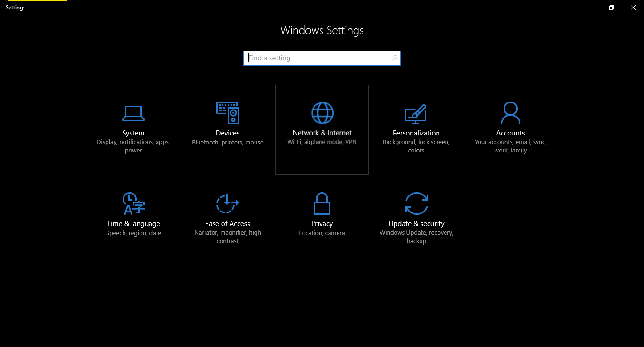Click the Accounts label
Image resolution: width=644 pixels, height=347 pixels.
[511, 133]
